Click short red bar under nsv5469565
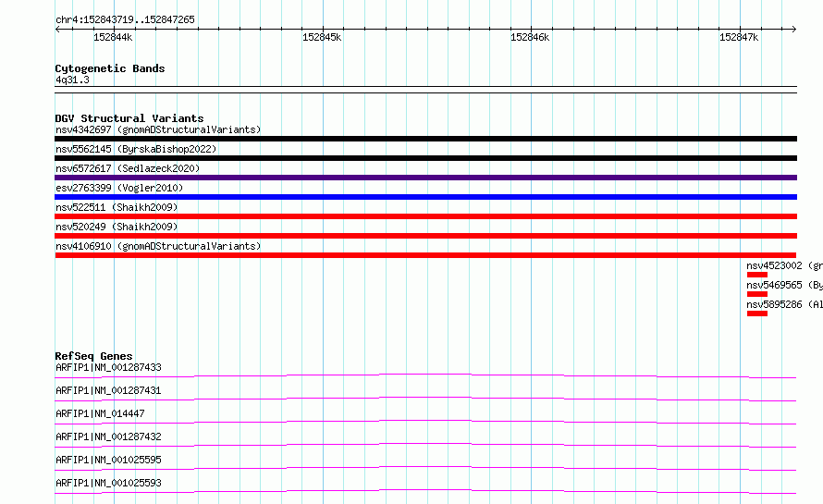823x504 pixels. point(757,294)
